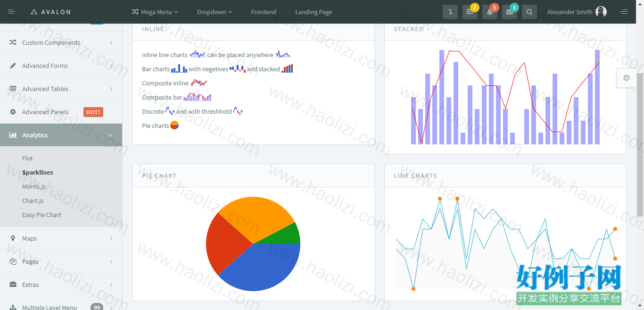Viewport: 644px width, 310px height.
Task: Click the Composite bar sparkline
Action: 198,97
